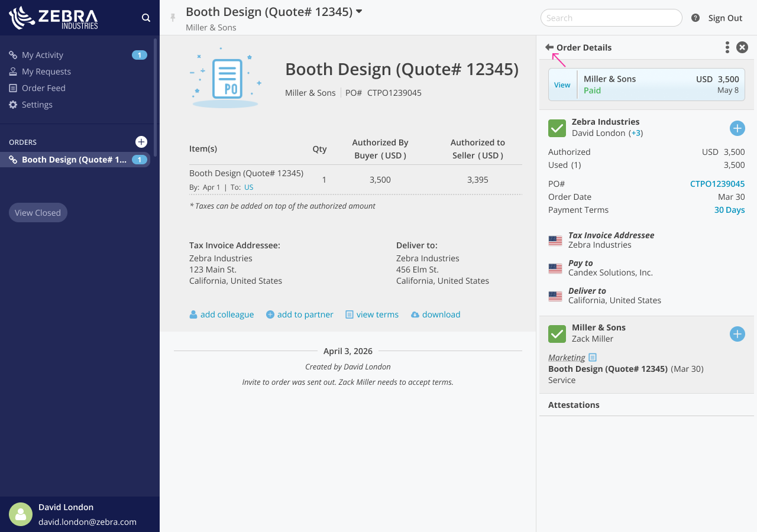Click the US flag beside Tax Invoice Addressee
The image size is (757, 532).
coord(555,241)
